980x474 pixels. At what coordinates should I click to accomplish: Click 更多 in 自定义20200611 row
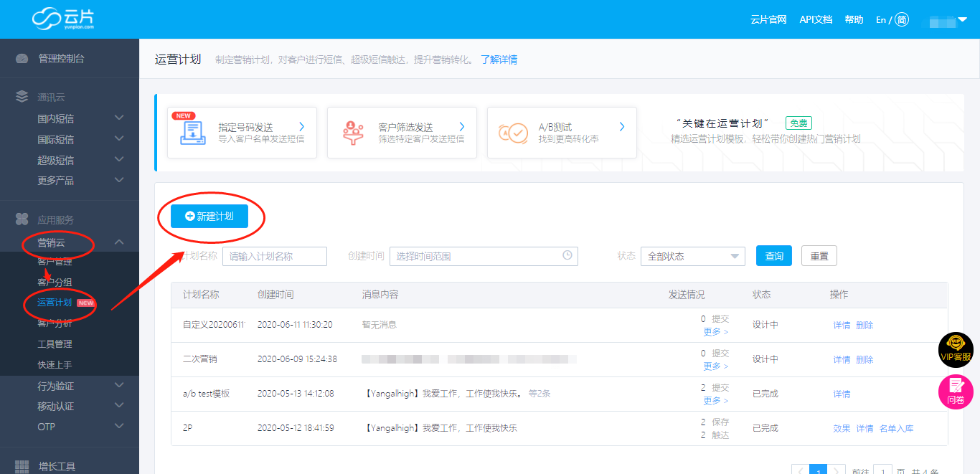[716, 332]
